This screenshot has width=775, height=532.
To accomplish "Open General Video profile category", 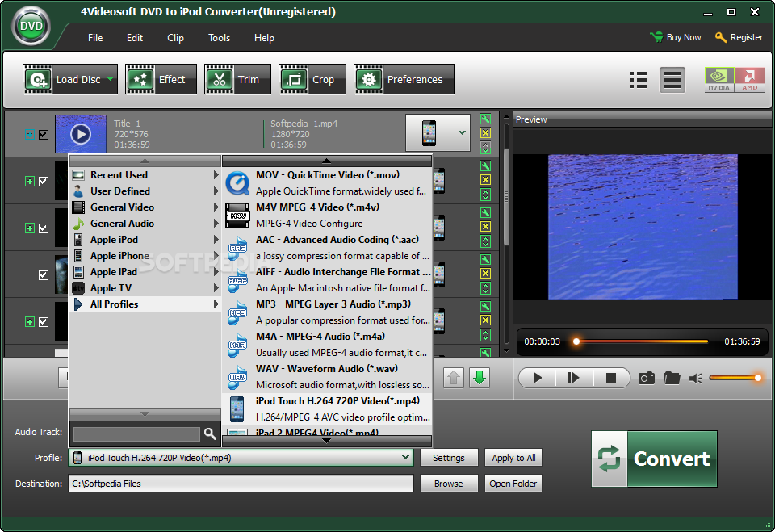I will tap(145, 207).
